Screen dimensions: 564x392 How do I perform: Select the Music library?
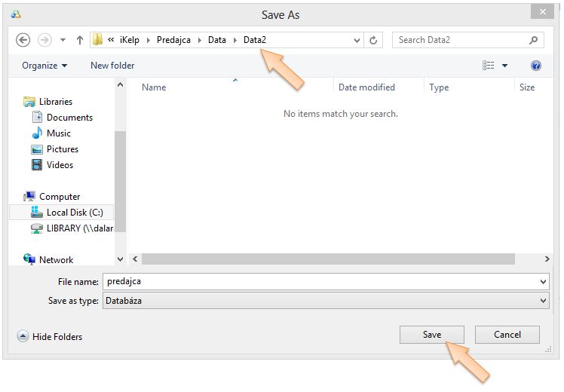coord(58,133)
